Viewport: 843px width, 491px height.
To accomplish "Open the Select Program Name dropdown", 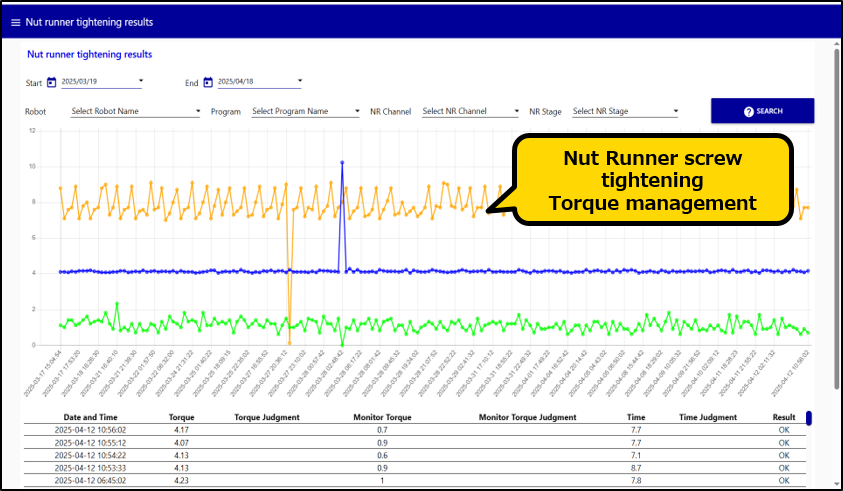I will tap(305, 111).
